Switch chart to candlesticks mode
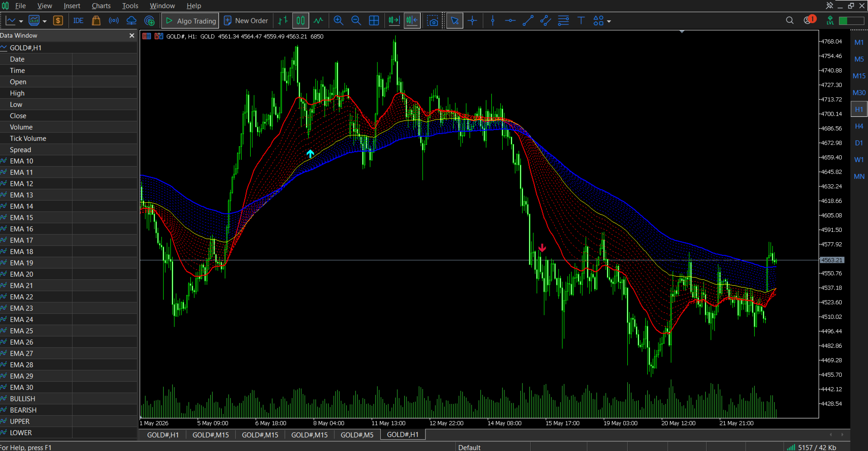 tap(301, 21)
